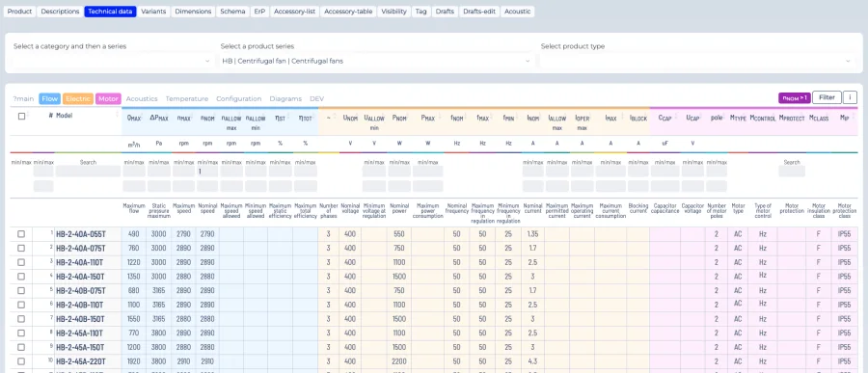Click the Filter button

pos(827,97)
